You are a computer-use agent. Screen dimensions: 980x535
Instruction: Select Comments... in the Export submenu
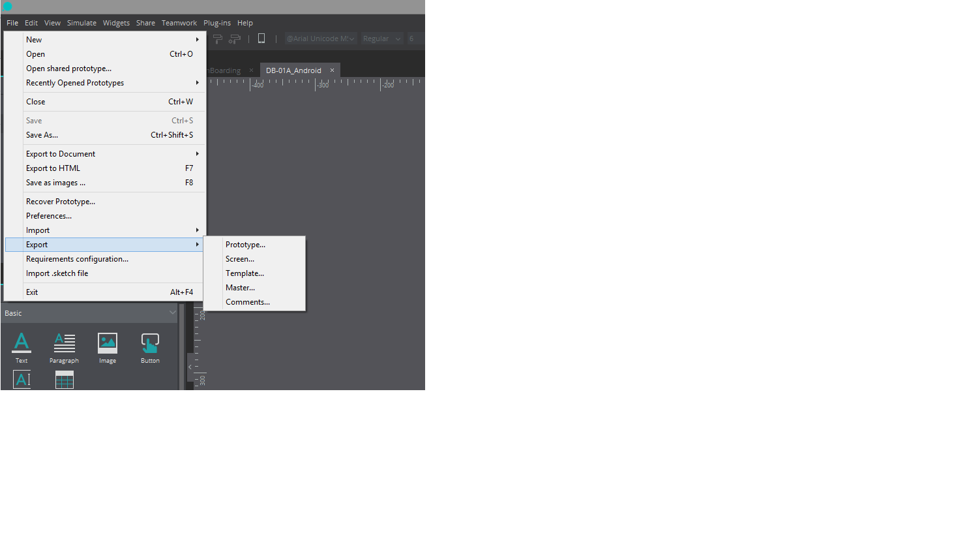(247, 302)
